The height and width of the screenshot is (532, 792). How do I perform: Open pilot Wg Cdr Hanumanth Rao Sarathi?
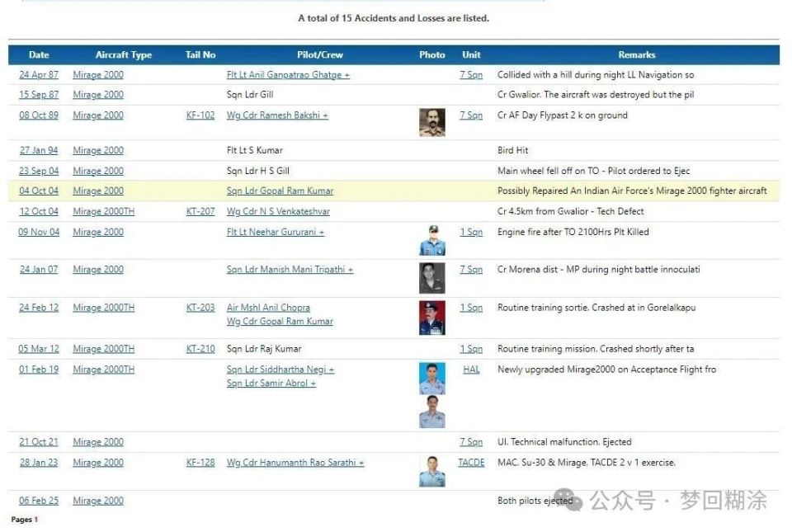click(x=295, y=463)
